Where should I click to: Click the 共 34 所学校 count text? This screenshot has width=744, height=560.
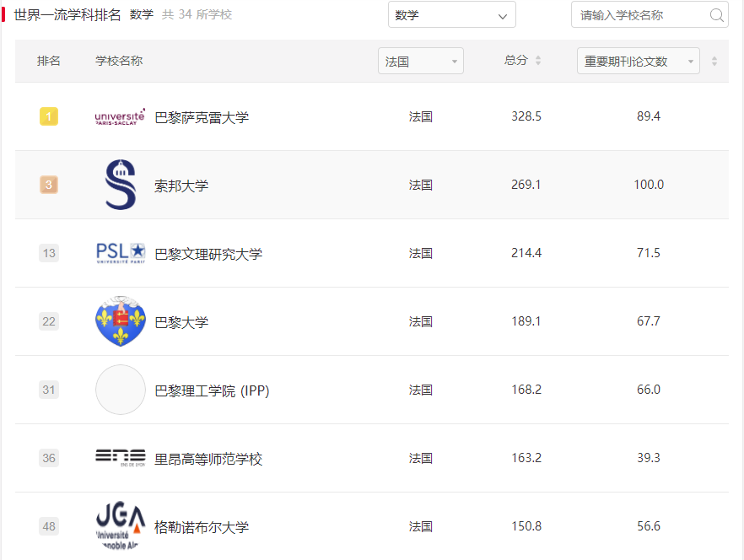point(197,14)
